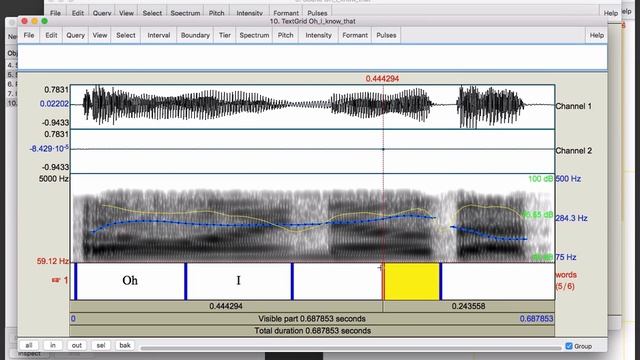Click the 'bak' zoom button
This screenshot has width=640, height=360.
tap(125, 345)
